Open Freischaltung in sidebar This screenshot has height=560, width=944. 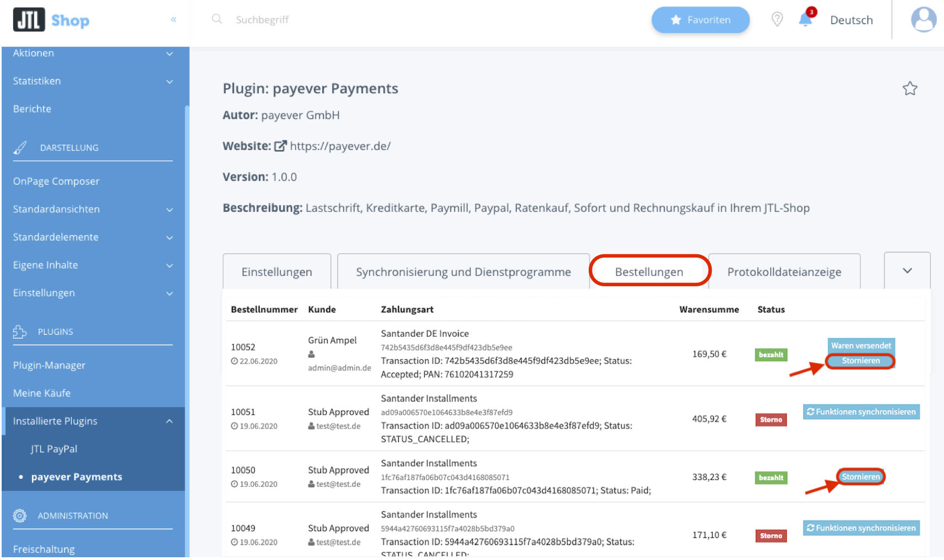(44, 549)
